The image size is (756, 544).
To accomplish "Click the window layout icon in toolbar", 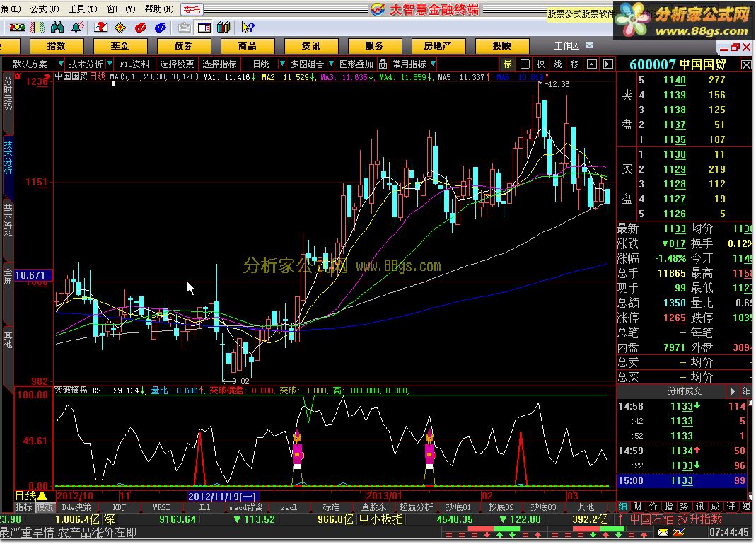I will point(204,28).
